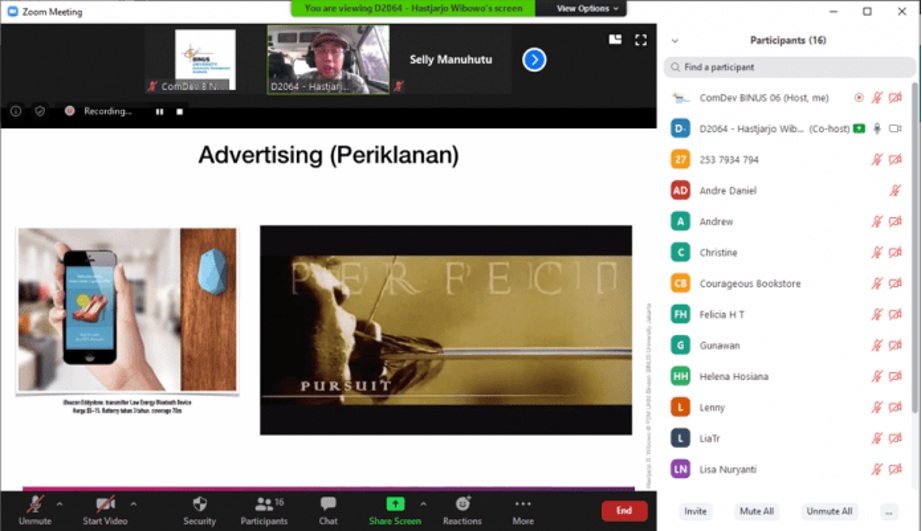This screenshot has width=922, height=531.
Task: Click video-off icon for Helena Hosiana
Action: pos(895,376)
